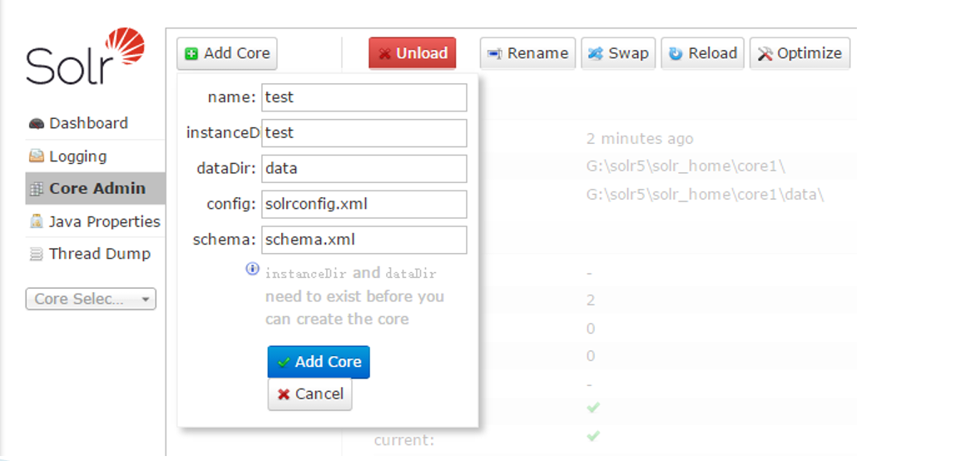Click the Optimize tools icon
This screenshot has height=461, width=980.
click(x=765, y=53)
